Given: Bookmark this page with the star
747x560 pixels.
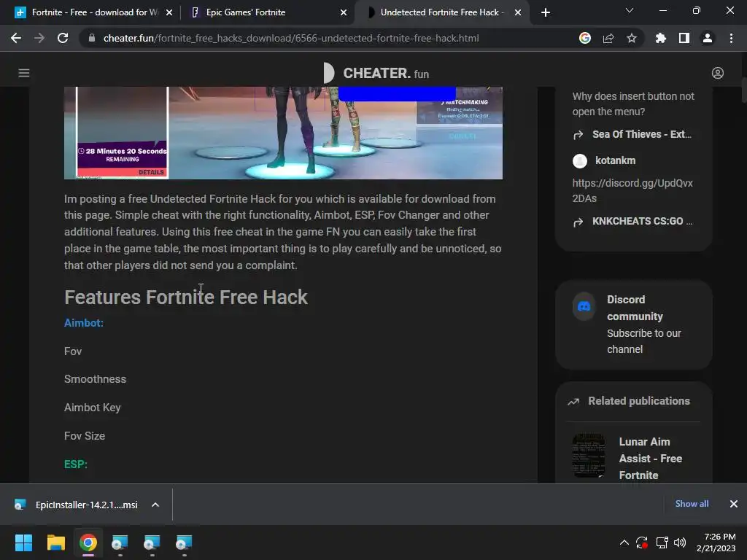Looking at the screenshot, I should 631,38.
